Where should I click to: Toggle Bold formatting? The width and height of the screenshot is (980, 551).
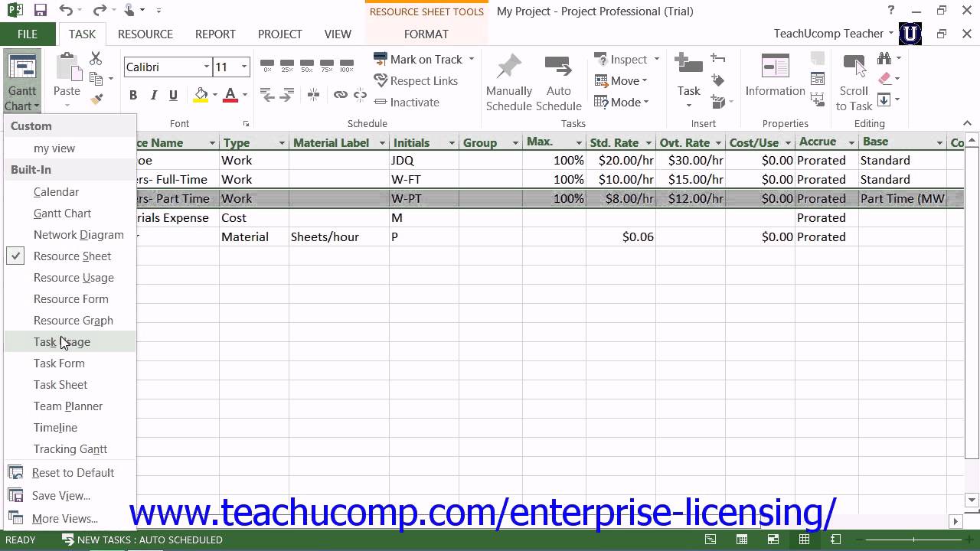(133, 95)
